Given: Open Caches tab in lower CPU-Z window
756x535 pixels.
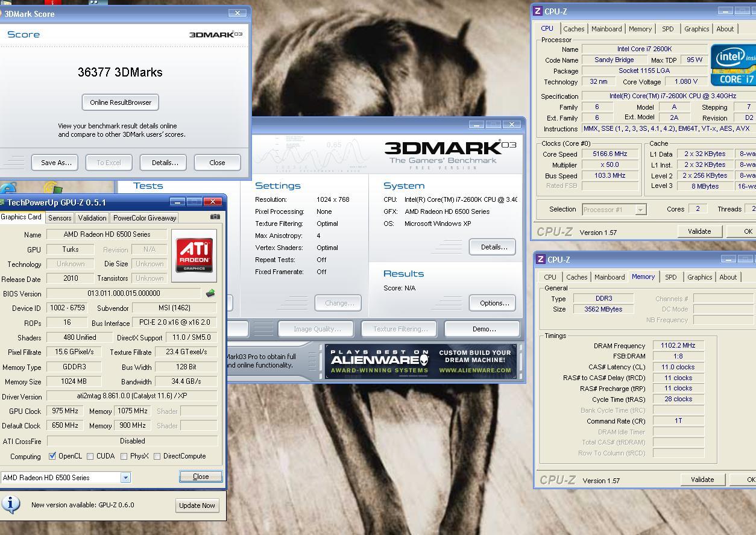Looking at the screenshot, I should pyautogui.click(x=576, y=277).
